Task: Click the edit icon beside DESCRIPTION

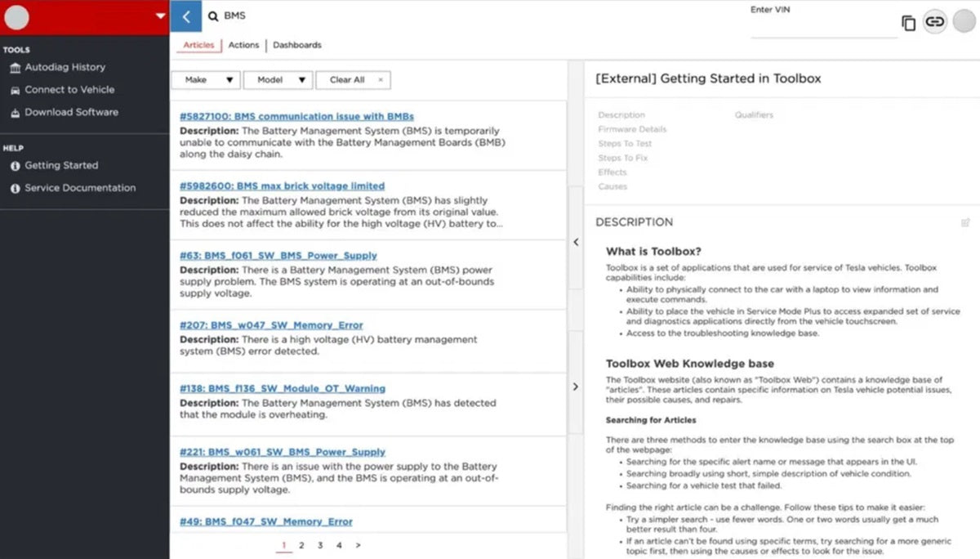Action: pos(966,222)
